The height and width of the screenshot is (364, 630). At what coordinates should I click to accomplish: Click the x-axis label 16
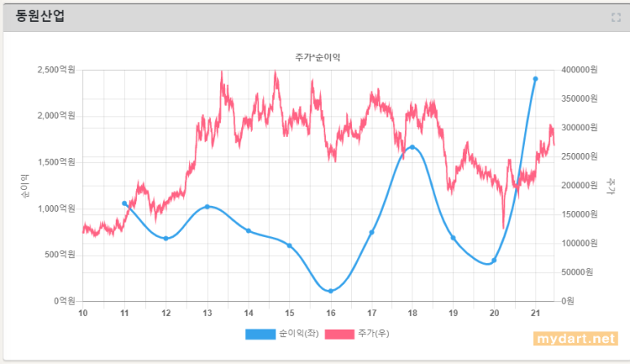point(331,313)
